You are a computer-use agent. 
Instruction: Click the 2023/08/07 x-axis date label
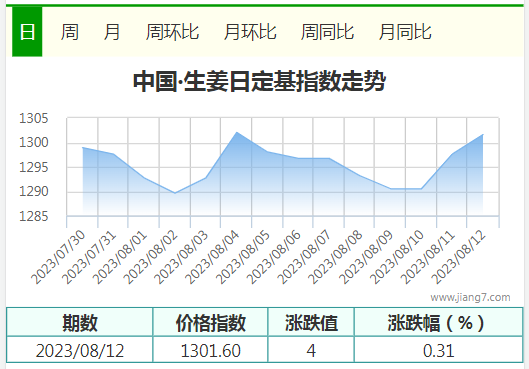[304, 257]
